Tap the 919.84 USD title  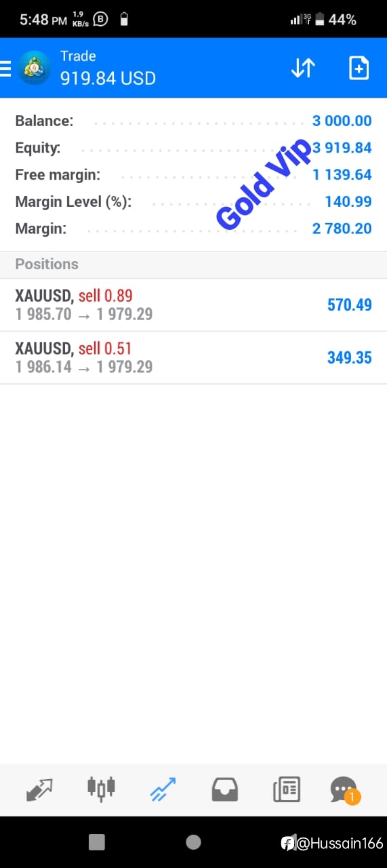coord(108,79)
